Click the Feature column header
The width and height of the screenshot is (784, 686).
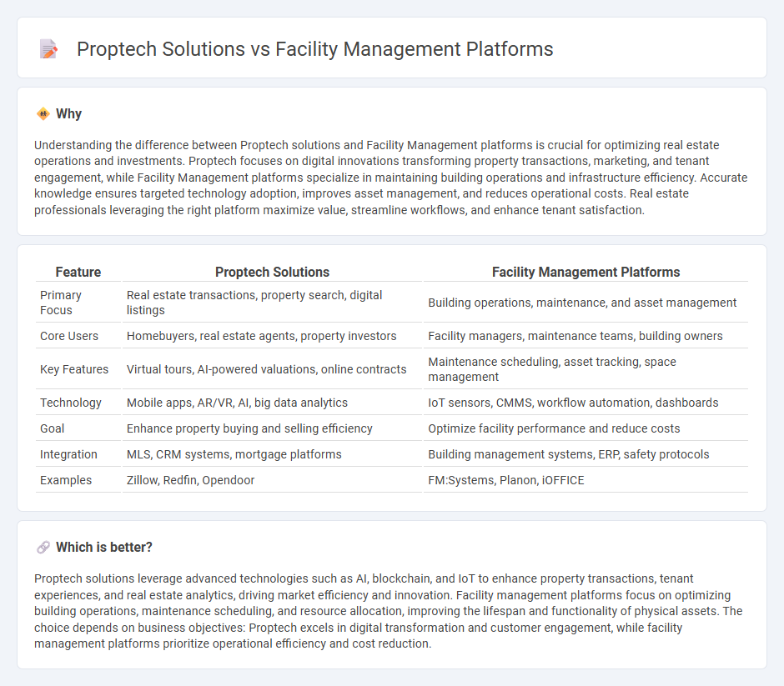coord(78,272)
